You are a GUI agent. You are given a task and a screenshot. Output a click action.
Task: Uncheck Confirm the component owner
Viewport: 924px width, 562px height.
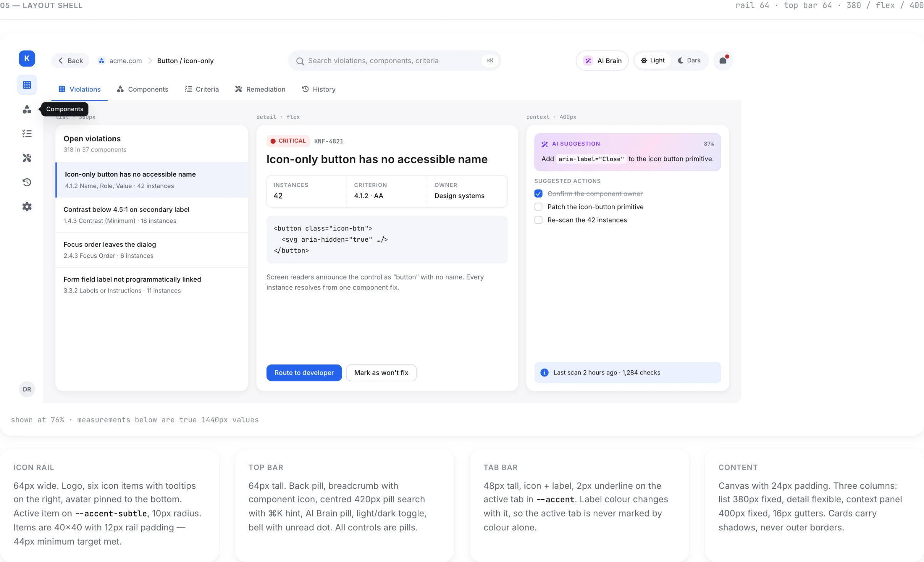(x=538, y=194)
